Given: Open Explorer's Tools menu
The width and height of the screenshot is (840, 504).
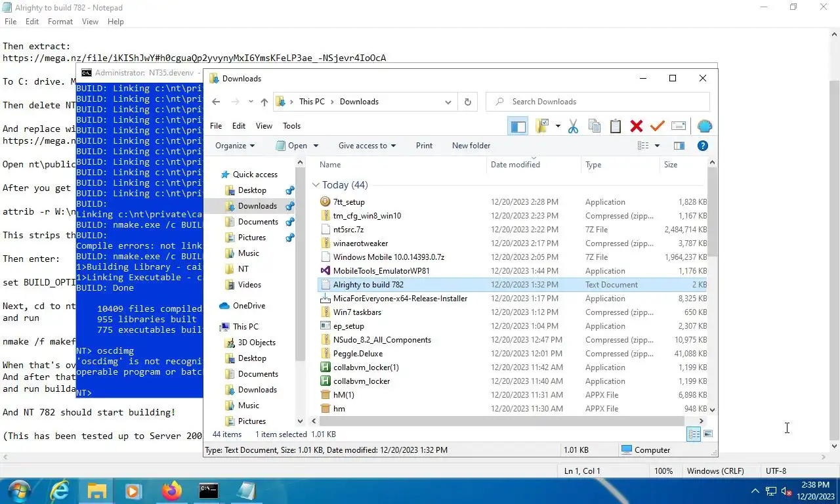Looking at the screenshot, I should tap(291, 126).
